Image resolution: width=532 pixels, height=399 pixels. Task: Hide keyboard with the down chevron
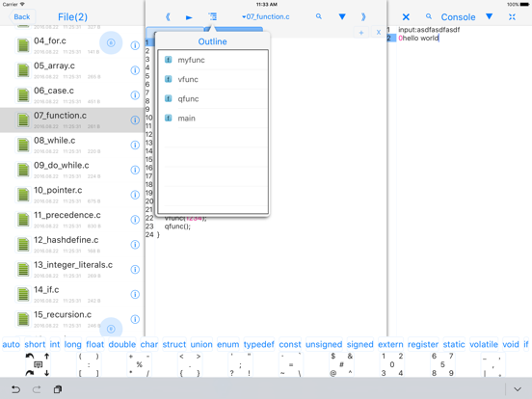518,389
